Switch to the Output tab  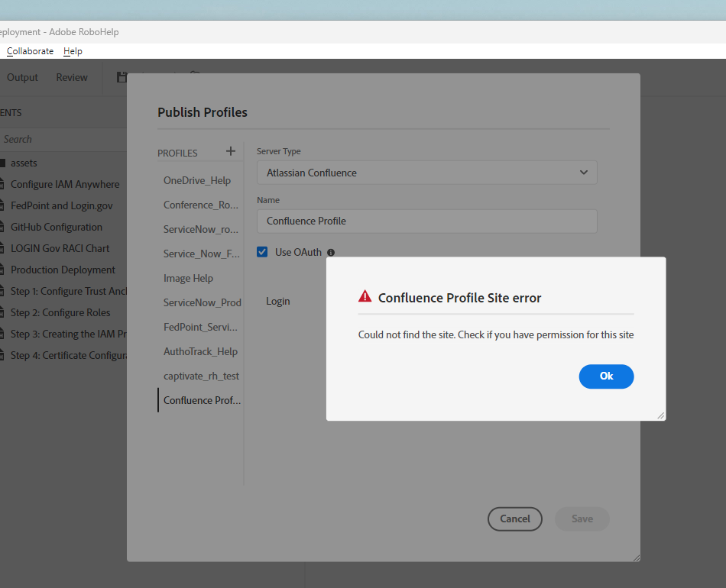click(x=22, y=77)
